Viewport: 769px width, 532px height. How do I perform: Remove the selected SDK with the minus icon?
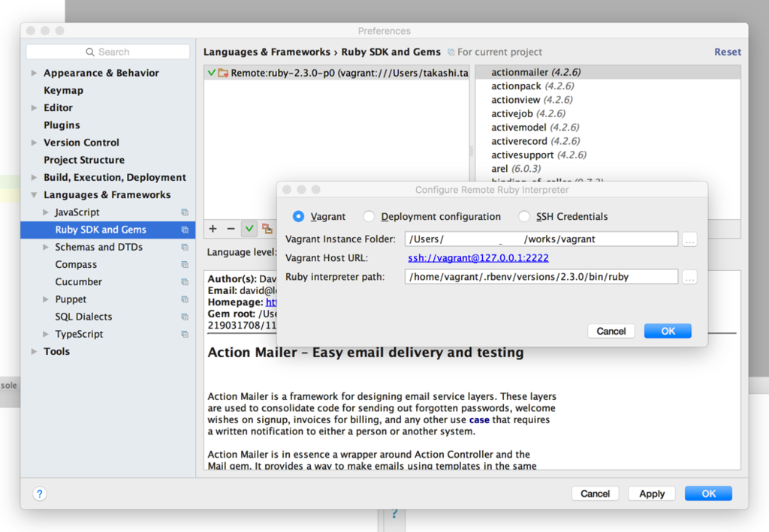231,229
